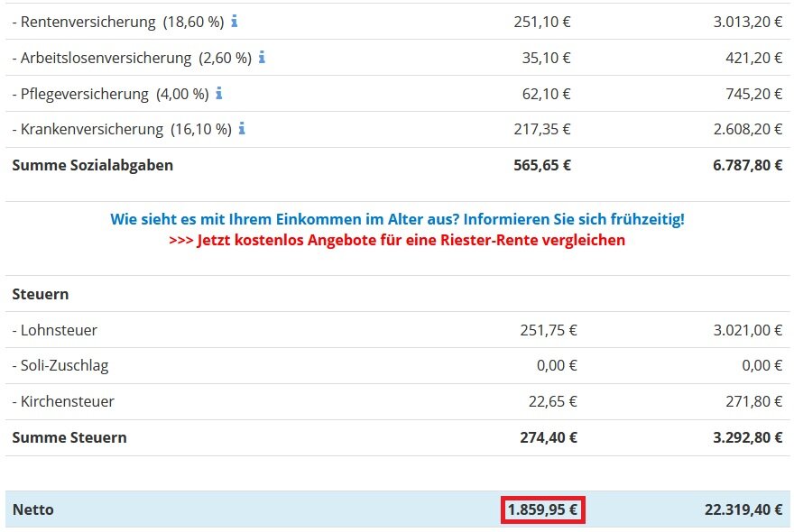Select the total 565,65 €
The width and height of the screenshot is (794, 532).
pyautogui.click(x=542, y=165)
